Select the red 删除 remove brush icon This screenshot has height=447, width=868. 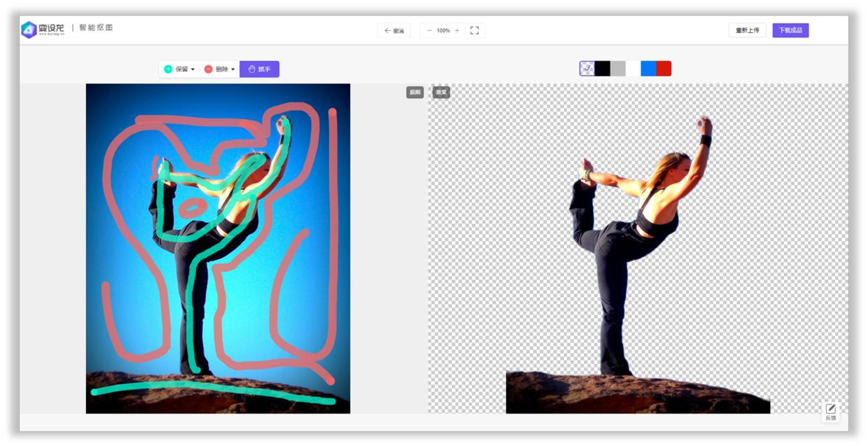click(209, 69)
